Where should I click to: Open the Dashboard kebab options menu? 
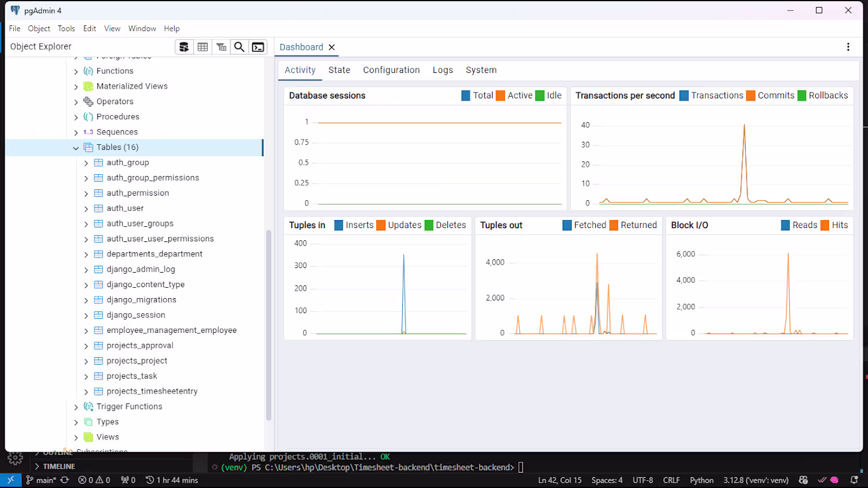pyautogui.click(x=848, y=47)
